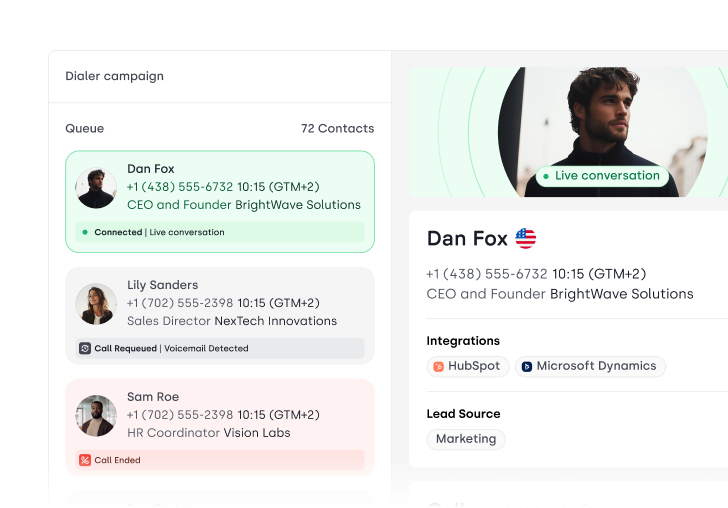Image resolution: width=728 pixels, height=508 pixels.
Task: Click the Marketing lead source tag
Action: tap(466, 439)
